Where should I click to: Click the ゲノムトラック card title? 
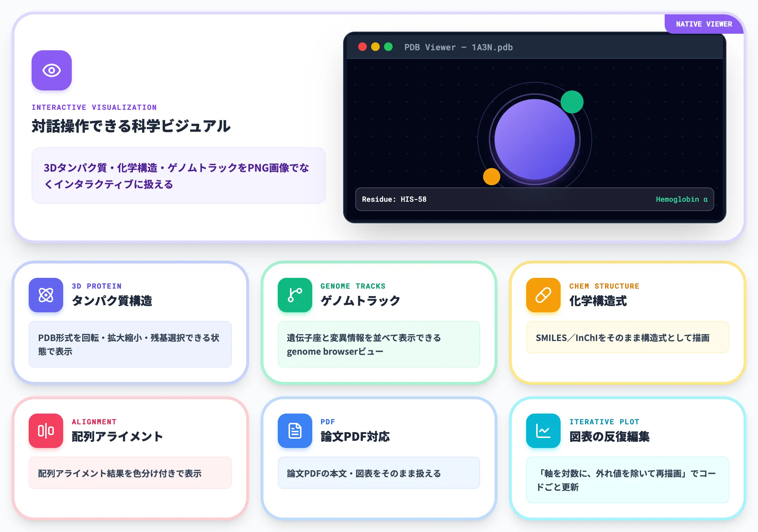click(x=360, y=301)
